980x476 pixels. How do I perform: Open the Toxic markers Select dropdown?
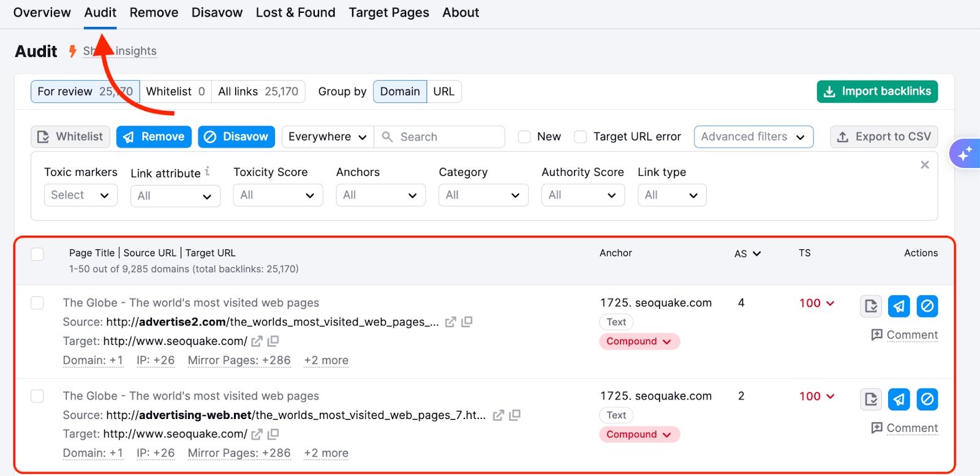(x=80, y=195)
